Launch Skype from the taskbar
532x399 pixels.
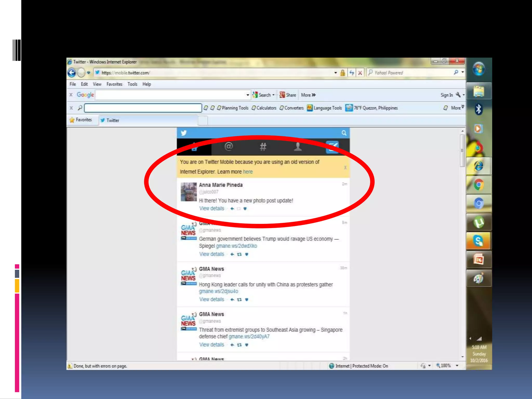click(x=478, y=241)
